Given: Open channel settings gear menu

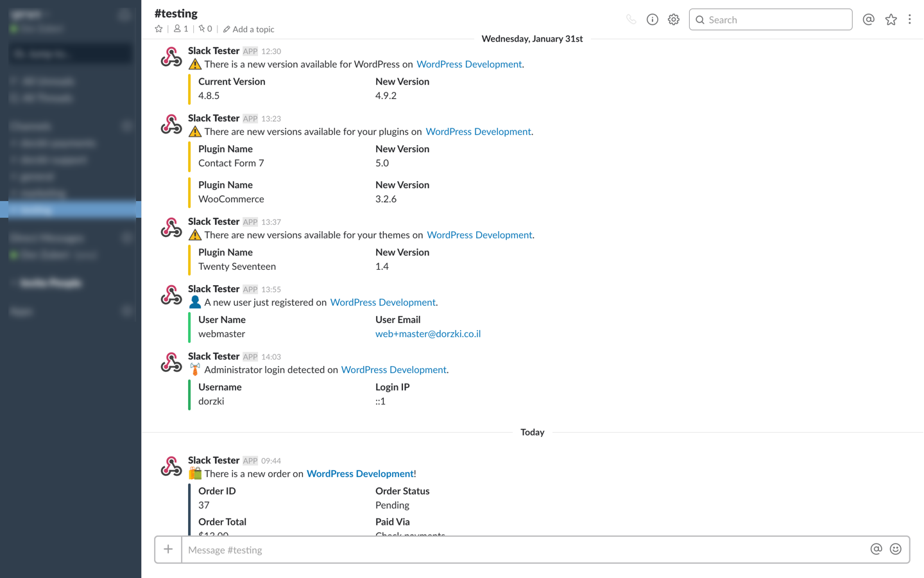Looking at the screenshot, I should point(673,20).
